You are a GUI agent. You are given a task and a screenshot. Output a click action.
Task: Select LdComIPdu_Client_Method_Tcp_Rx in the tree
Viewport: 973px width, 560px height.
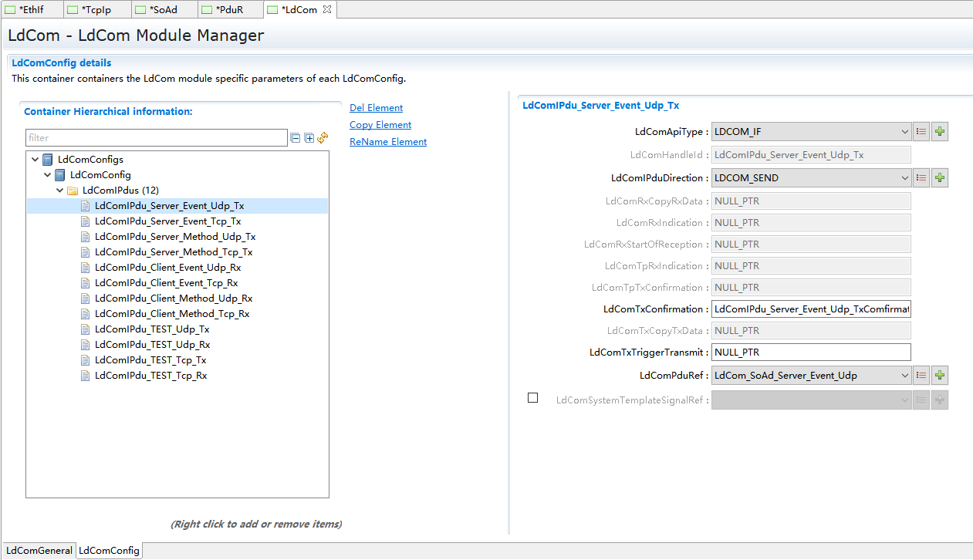coord(171,314)
